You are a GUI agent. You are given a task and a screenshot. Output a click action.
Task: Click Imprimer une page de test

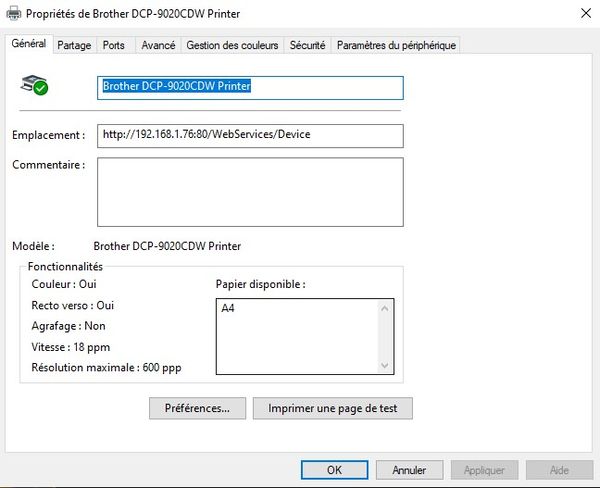tap(333, 408)
